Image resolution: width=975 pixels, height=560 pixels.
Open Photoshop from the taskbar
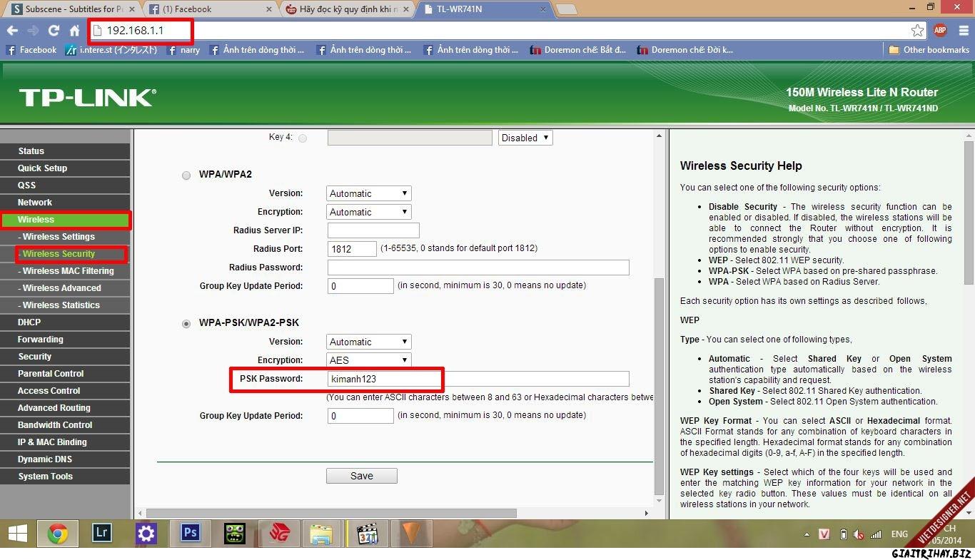click(190, 533)
